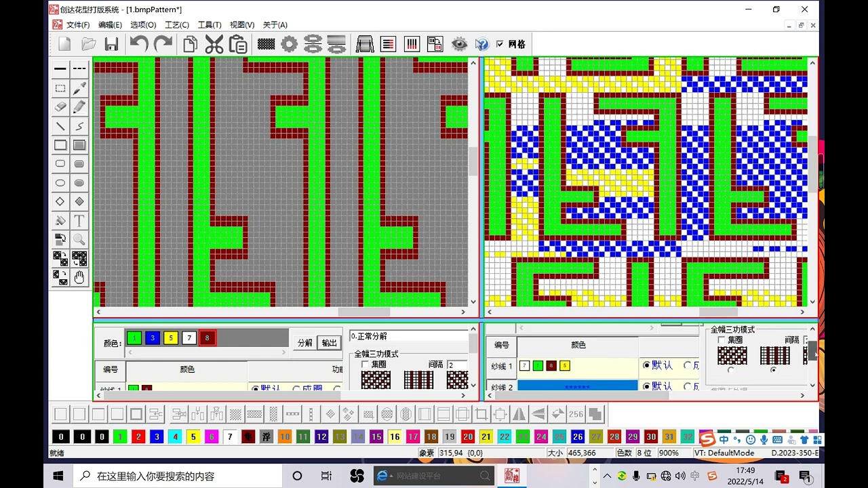Click the 间隔 value field in left panel
Screen dimensions: 868x488
(x=456, y=365)
